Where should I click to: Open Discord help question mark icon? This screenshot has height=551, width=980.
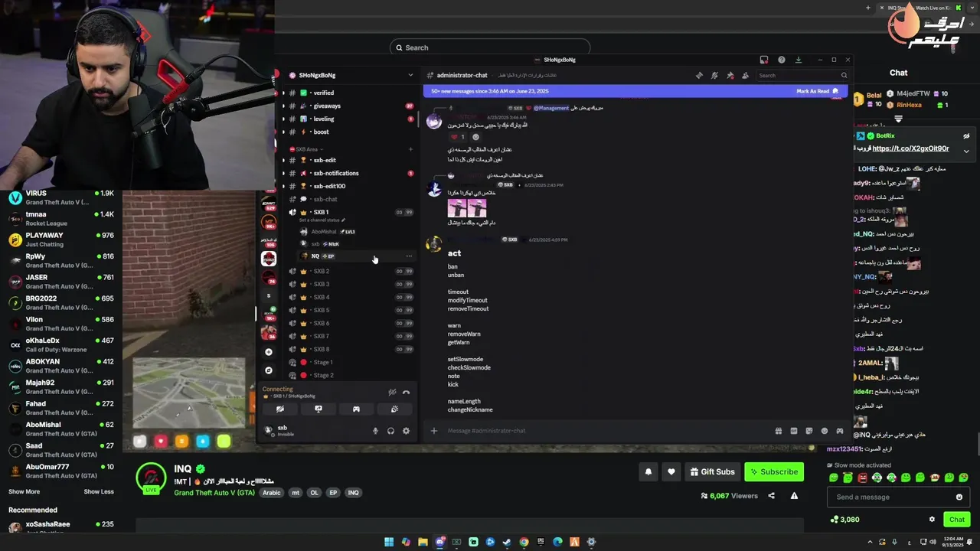pos(781,60)
